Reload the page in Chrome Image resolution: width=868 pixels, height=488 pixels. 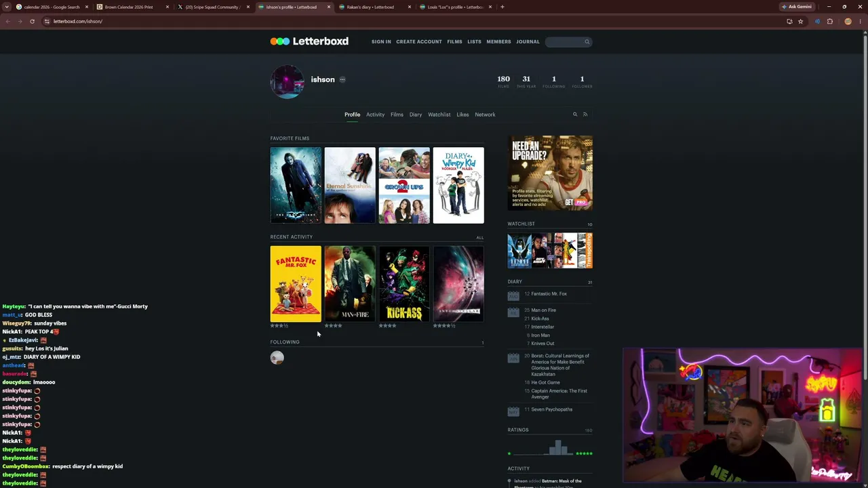[32, 21]
